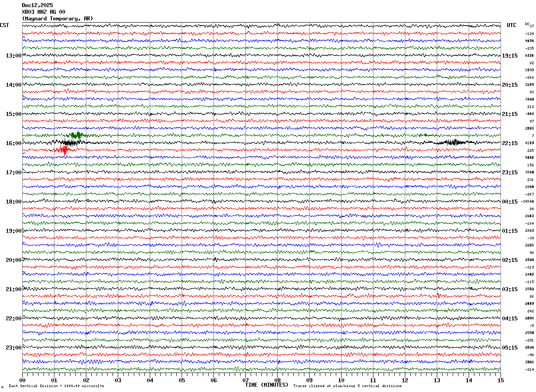Screen dimensions: 536x392
Task: Click the 'UTC' timezone label
Action: pos(512,25)
